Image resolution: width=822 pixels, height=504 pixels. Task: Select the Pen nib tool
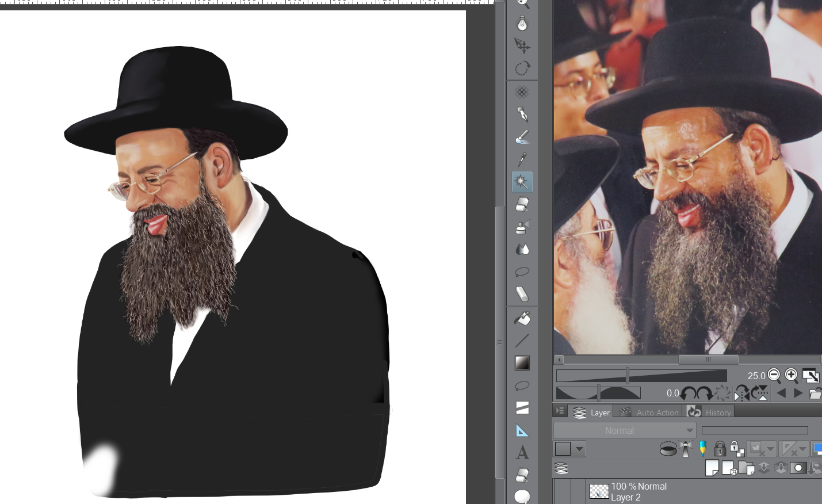point(522,114)
